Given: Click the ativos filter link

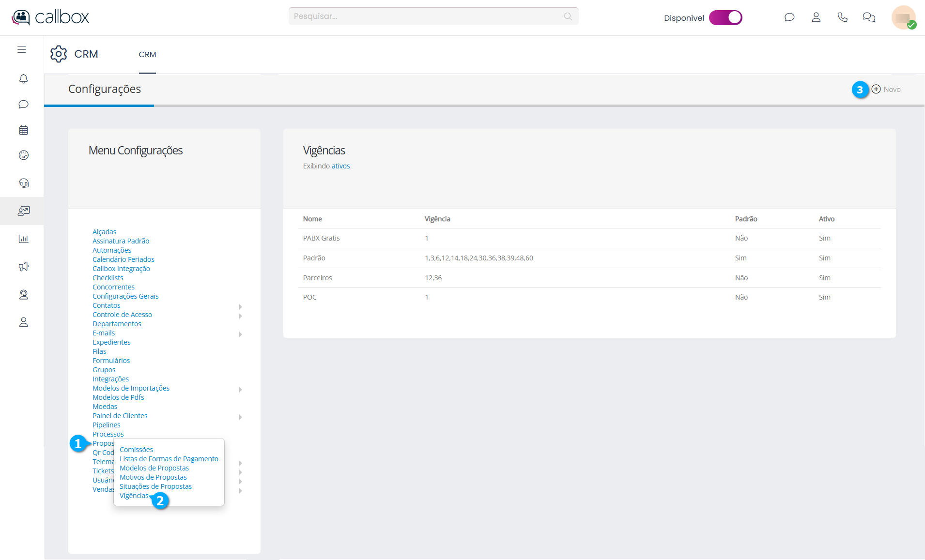Looking at the screenshot, I should coord(340,166).
